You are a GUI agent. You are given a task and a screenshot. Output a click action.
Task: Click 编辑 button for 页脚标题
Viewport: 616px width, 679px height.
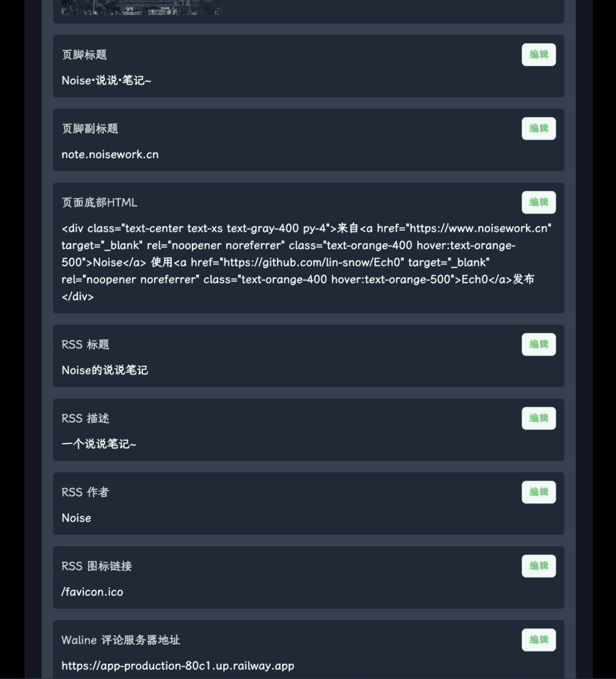point(539,55)
